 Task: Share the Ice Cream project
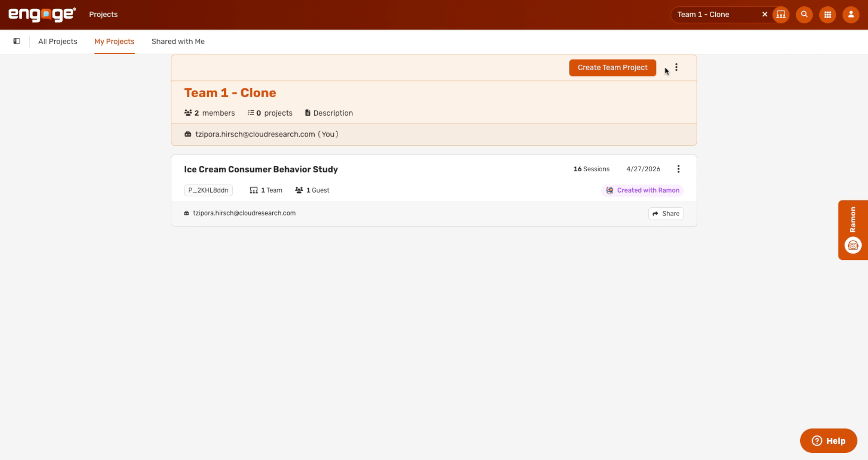tap(666, 214)
